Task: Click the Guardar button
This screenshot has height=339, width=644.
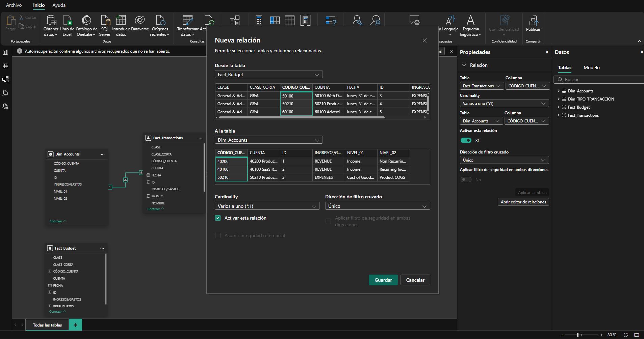Action: coord(383,280)
